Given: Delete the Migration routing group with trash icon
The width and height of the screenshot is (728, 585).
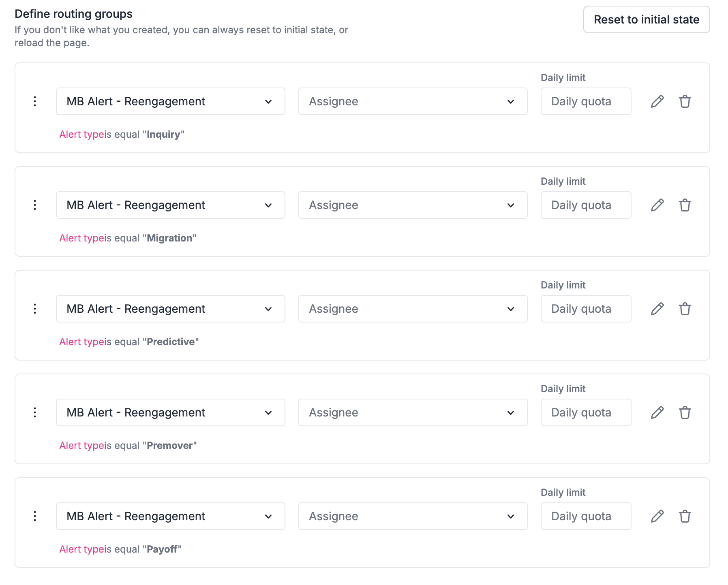Looking at the screenshot, I should [685, 205].
